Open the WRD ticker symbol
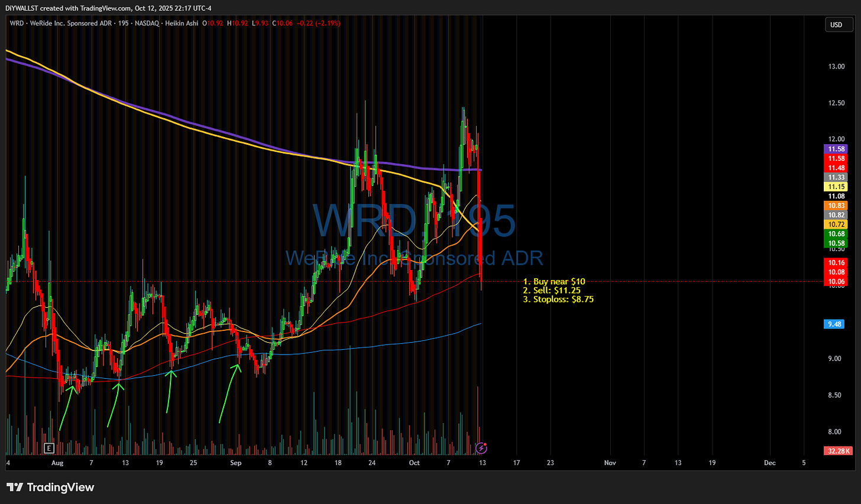 tap(16, 24)
